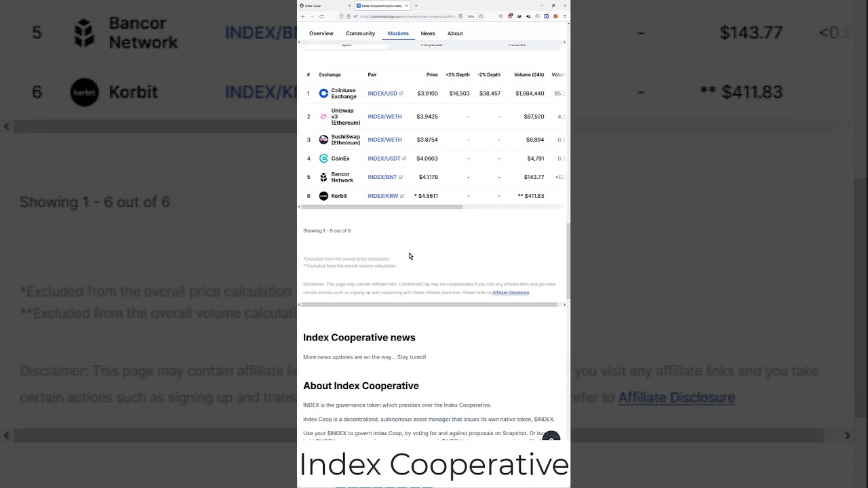Click the padlock site security icon
The image size is (868, 488).
tap(349, 16)
